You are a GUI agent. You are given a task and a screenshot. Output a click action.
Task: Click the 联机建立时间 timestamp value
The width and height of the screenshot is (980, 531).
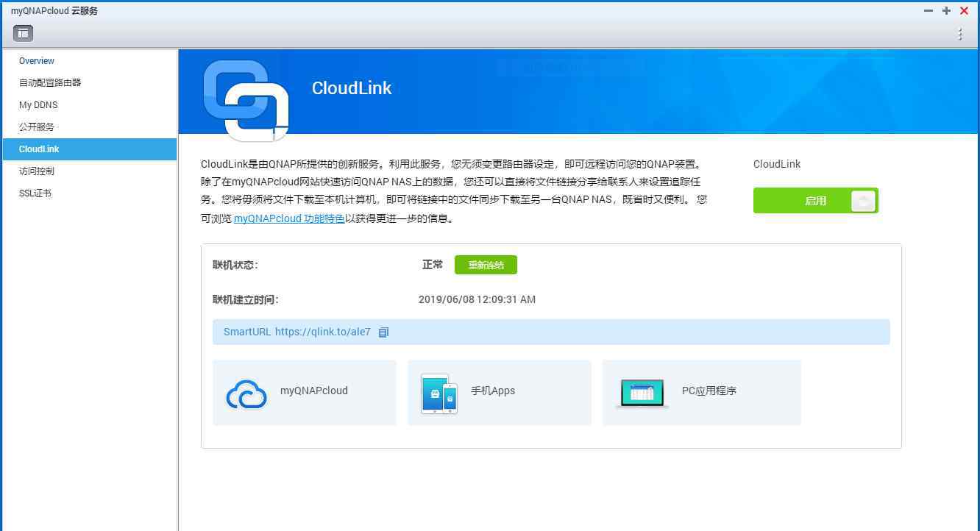pyautogui.click(x=477, y=299)
